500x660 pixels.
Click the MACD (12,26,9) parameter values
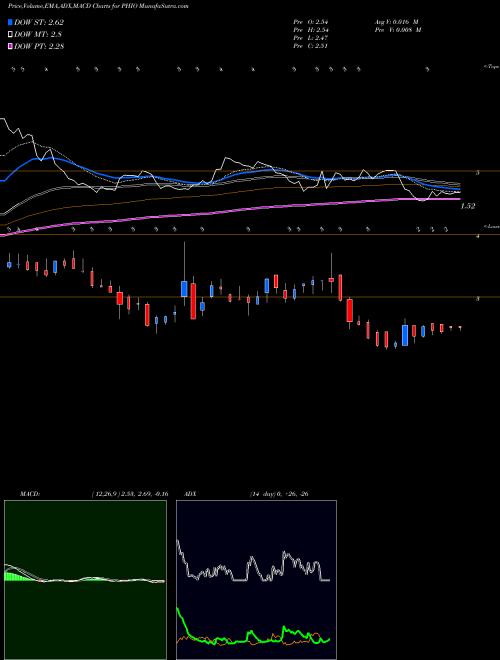129,494
